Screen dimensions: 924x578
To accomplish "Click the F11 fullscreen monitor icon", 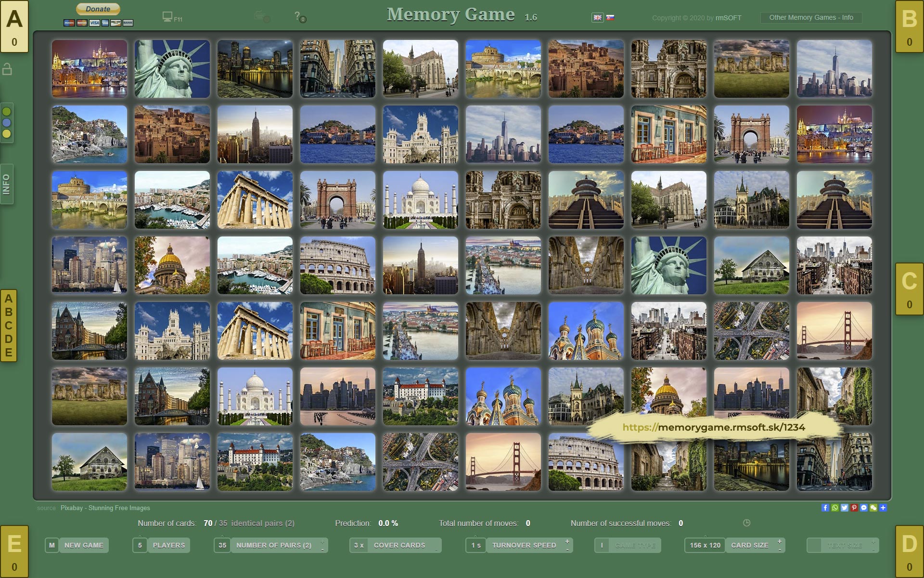I will tap(167, 17).
